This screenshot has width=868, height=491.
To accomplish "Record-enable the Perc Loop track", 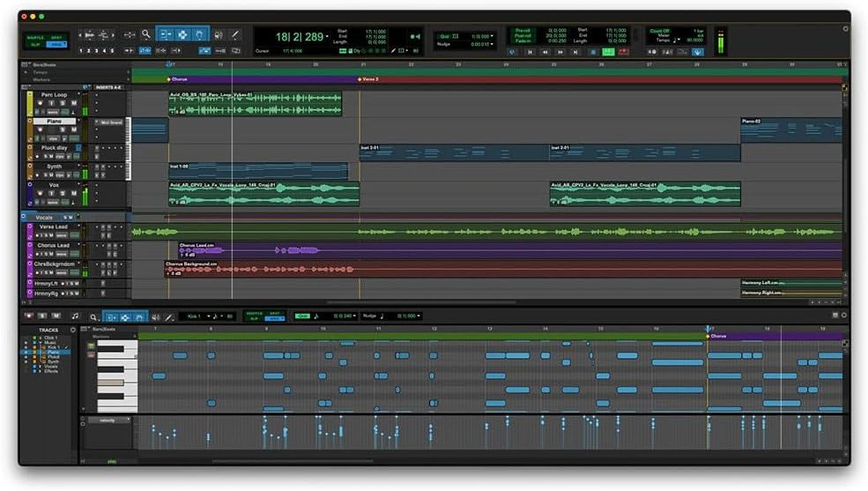I will [x=40, y=103].
